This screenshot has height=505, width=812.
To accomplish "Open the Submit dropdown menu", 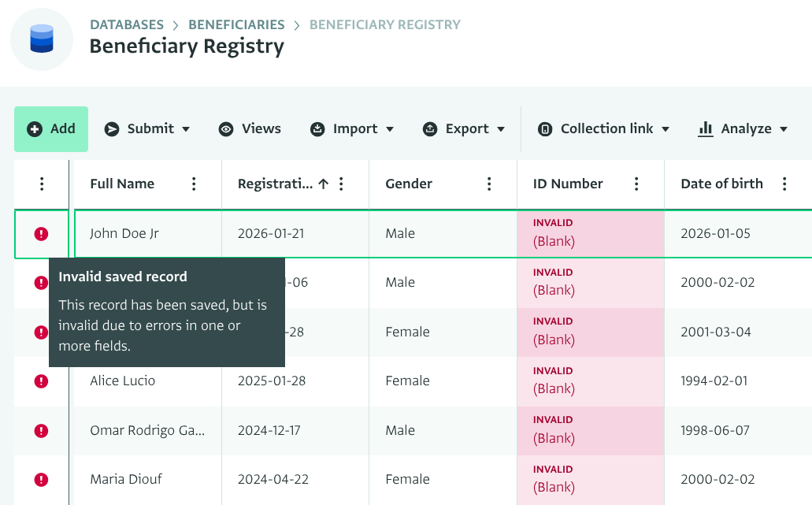I will coord(148,129).
